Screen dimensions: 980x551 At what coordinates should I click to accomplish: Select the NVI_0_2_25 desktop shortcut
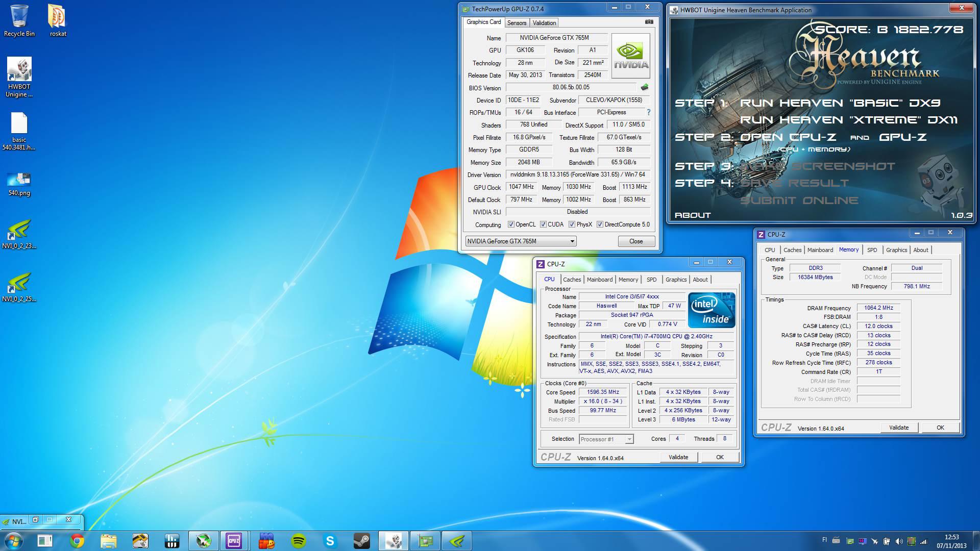(19, 287)
